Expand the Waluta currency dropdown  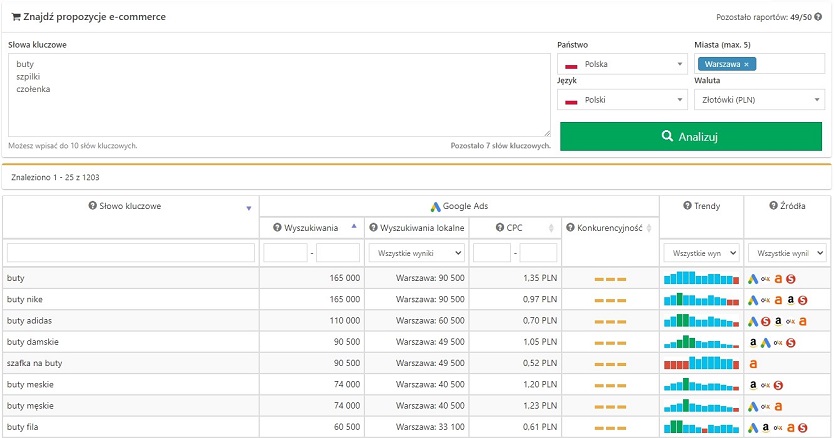click(x=759, y=101)
